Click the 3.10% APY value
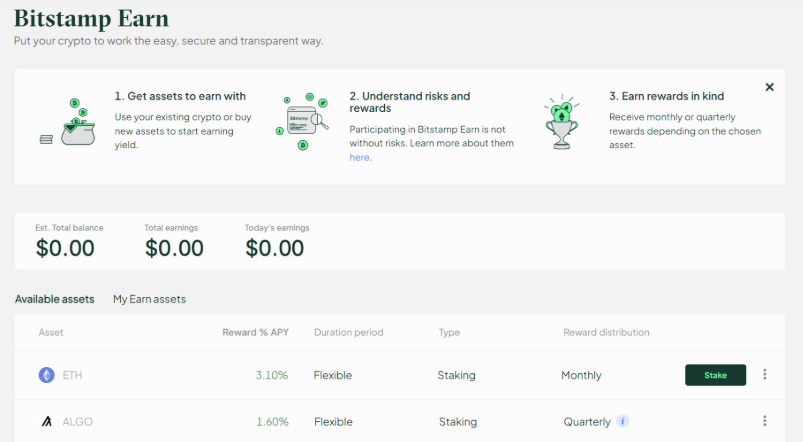Screen dimensions: 803x442 pos(272,375)
